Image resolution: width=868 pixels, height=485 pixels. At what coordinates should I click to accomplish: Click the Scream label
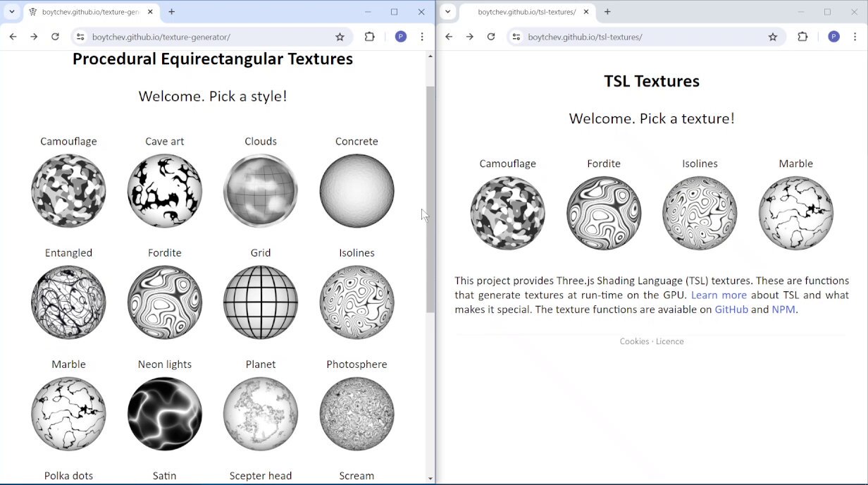[356, 476]
